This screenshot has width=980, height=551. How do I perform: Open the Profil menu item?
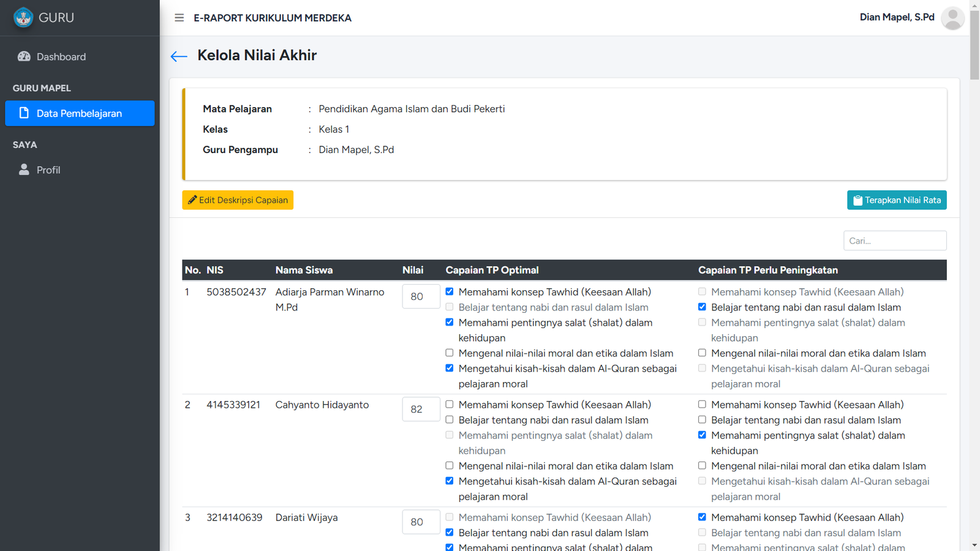(48, 170)
